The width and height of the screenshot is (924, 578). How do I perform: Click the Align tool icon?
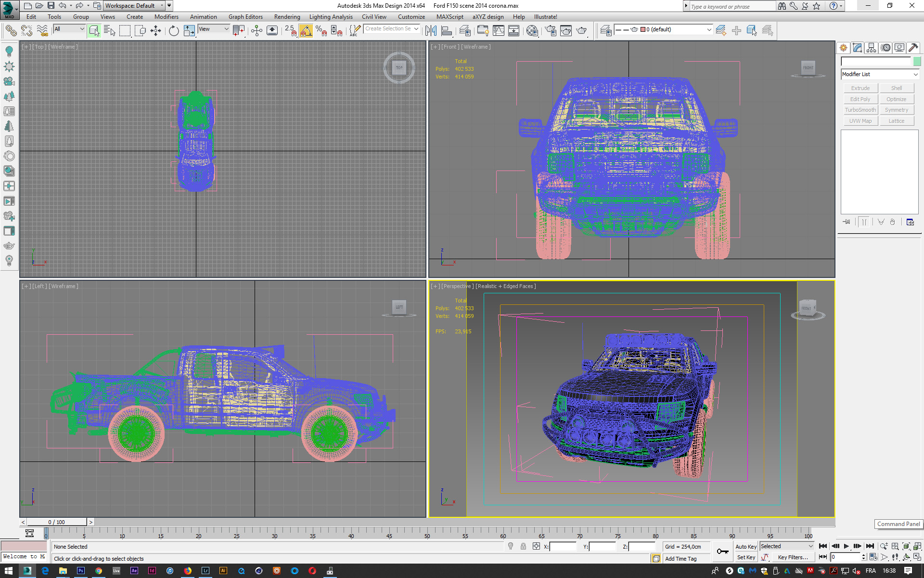[x=447, y=31]
